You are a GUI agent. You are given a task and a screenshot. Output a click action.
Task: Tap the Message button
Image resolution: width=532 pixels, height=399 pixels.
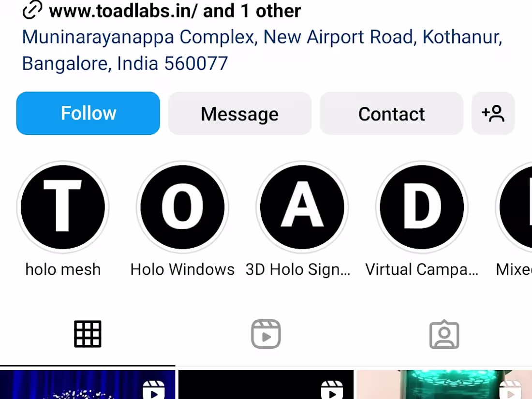click(240, 113)
